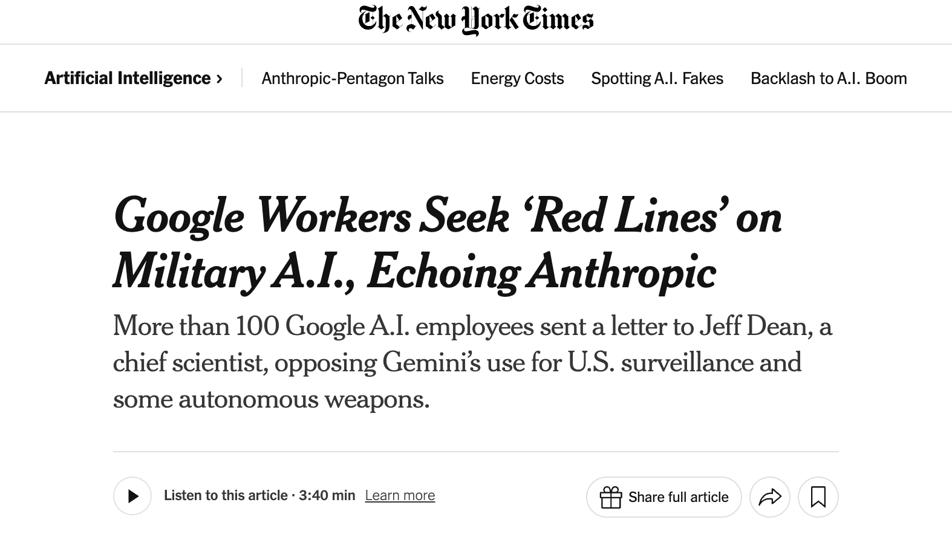Click the Learn more link
Screen dimensions: 952x560
pyautogui.click(x=400, y=495)
